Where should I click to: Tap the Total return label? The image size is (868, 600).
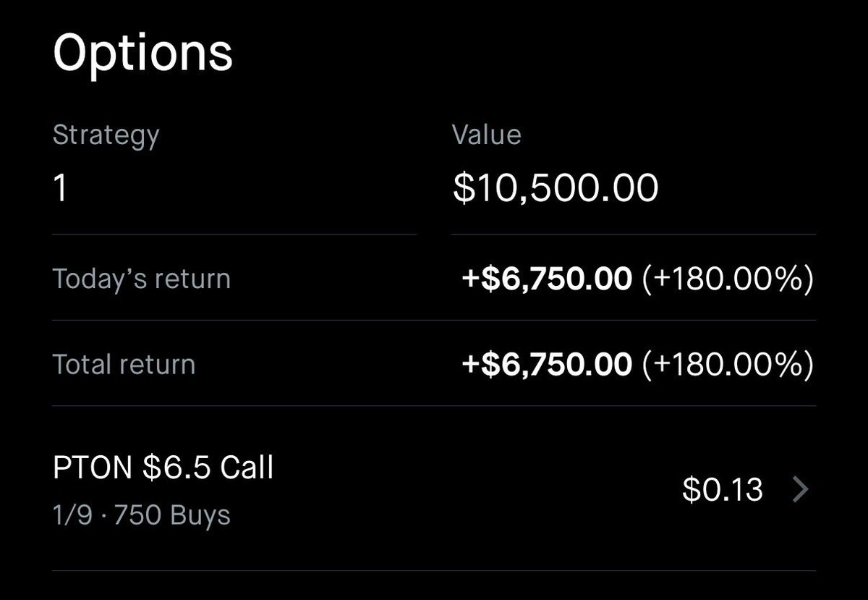(x=124, y=364)
